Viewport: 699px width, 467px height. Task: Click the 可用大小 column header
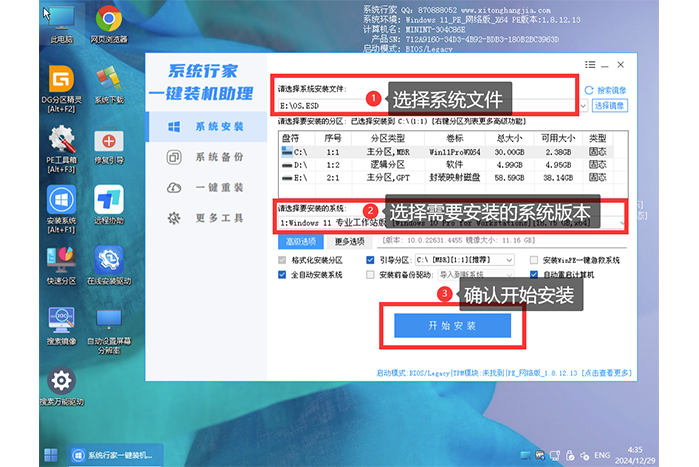coord(558,138)
